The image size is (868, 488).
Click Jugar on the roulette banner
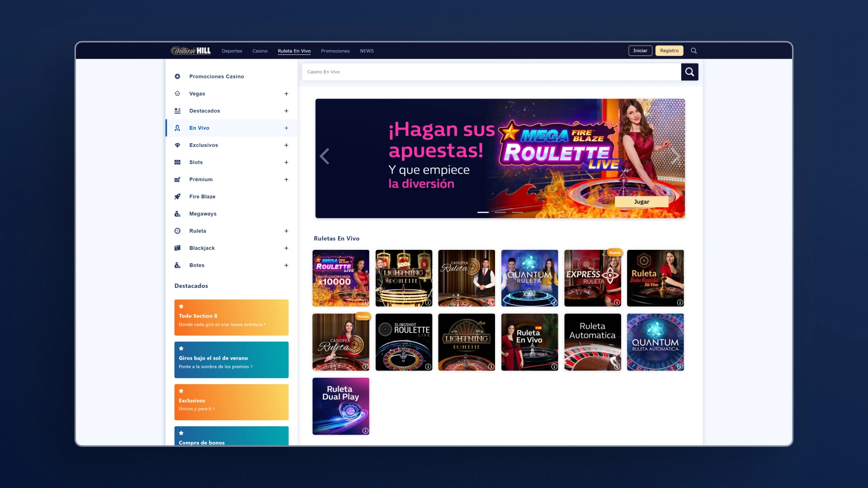click(x=642, y=202)
